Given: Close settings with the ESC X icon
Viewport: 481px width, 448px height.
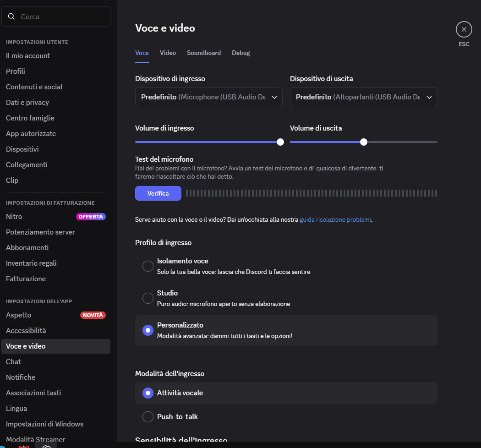Looking at the screenshot, I should pyautogui.click(x=464, y=29).
